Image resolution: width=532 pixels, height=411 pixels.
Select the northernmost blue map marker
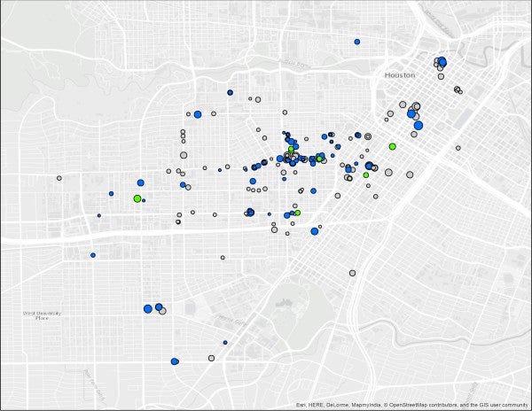click(x=357, y=42)
